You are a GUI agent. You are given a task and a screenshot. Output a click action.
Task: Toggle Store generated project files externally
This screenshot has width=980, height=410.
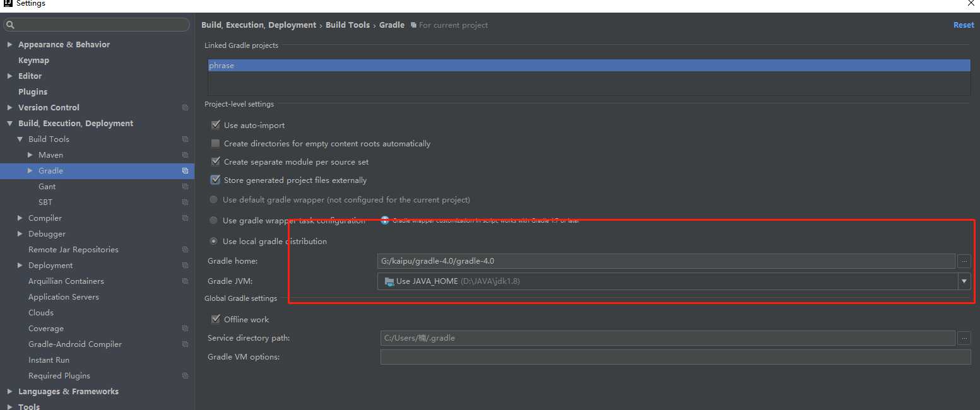[215, 180]
